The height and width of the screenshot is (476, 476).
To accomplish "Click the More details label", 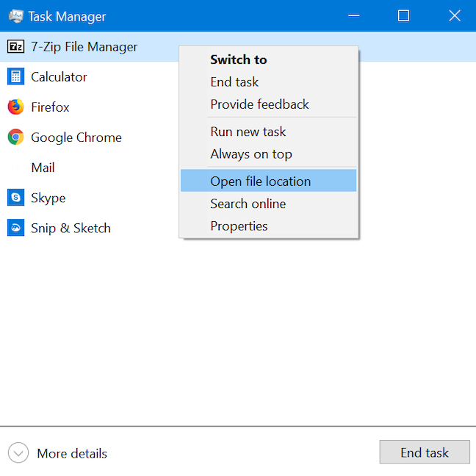I will [72, 453].
